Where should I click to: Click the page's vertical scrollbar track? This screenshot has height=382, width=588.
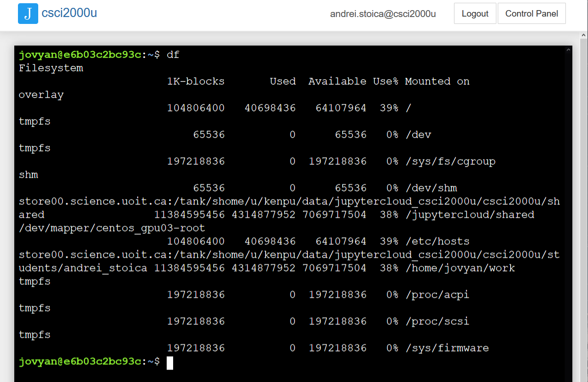coord(584,207)
